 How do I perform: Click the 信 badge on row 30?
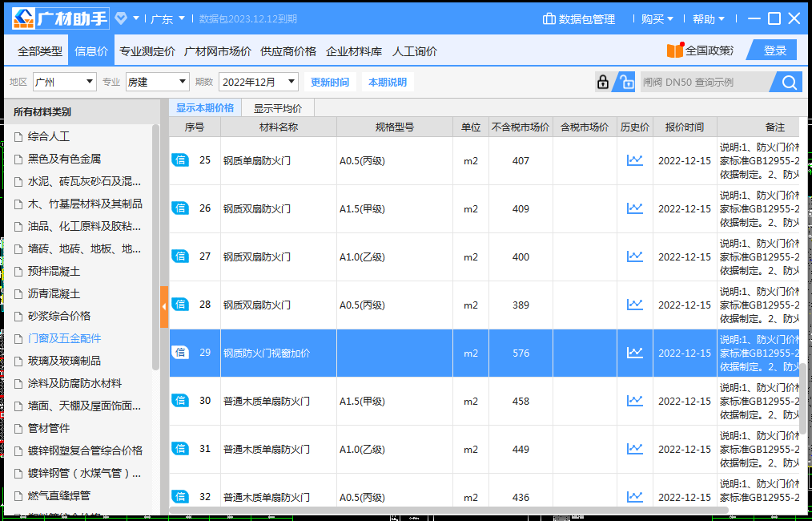[x=180, y=400]
